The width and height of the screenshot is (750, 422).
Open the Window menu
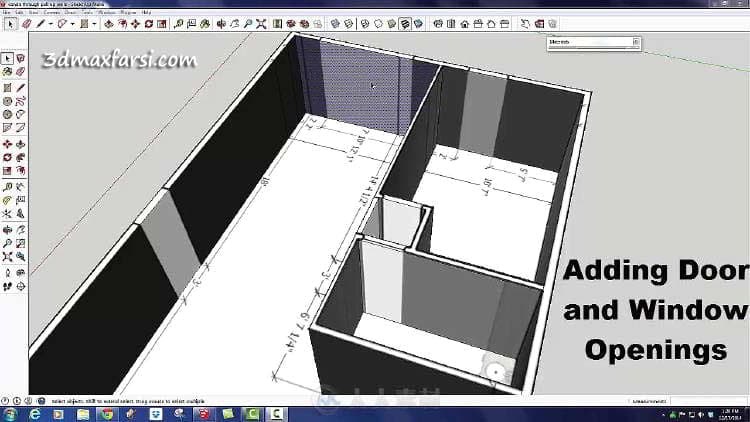click(106, 12)
